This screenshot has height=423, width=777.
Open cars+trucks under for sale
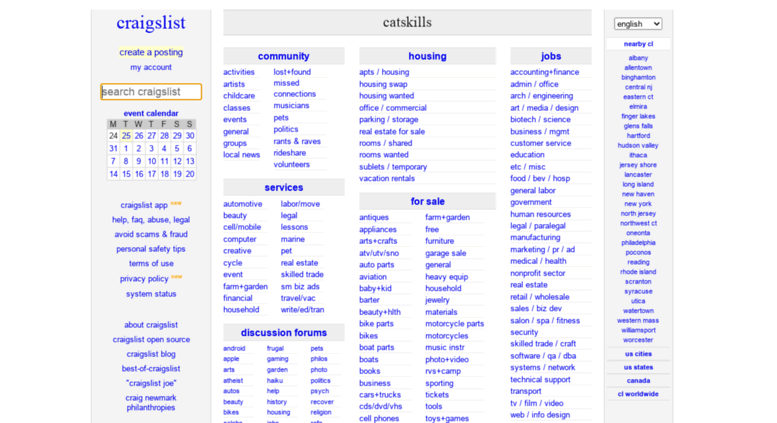pos(380,395)
